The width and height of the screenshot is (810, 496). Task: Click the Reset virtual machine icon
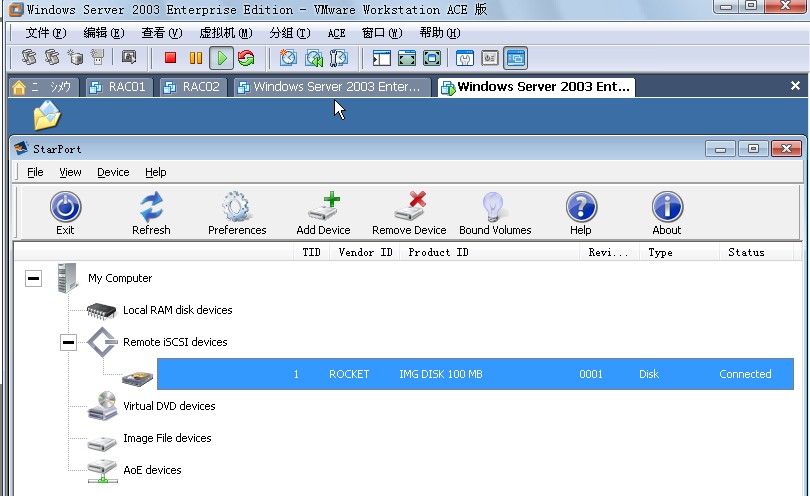[x=246, y=58]
